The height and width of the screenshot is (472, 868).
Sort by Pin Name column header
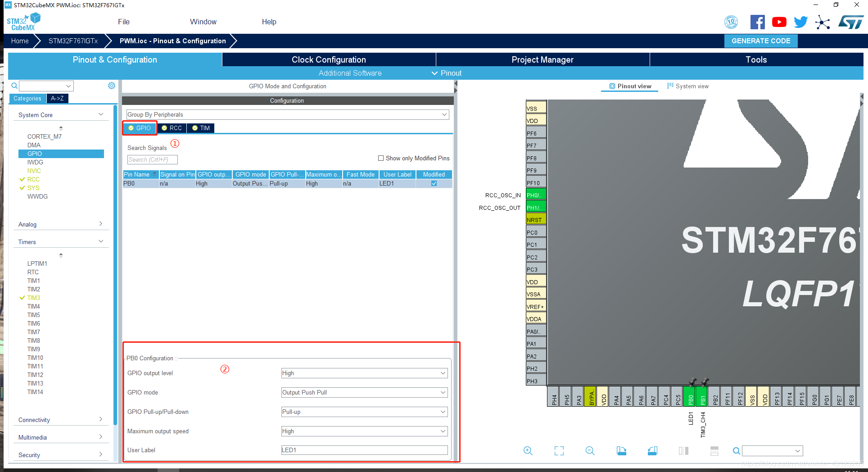(140, 174)
